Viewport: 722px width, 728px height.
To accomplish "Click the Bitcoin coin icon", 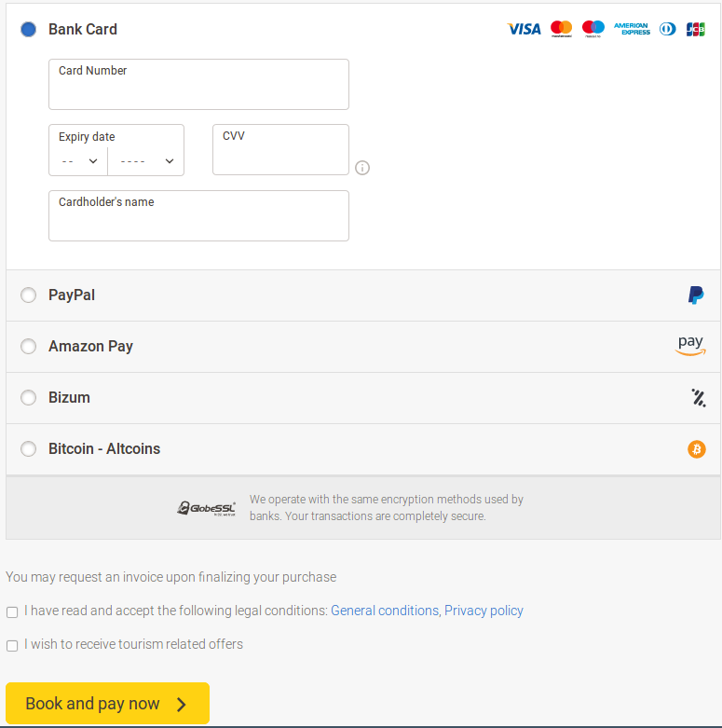I will [x=697, y=449].
